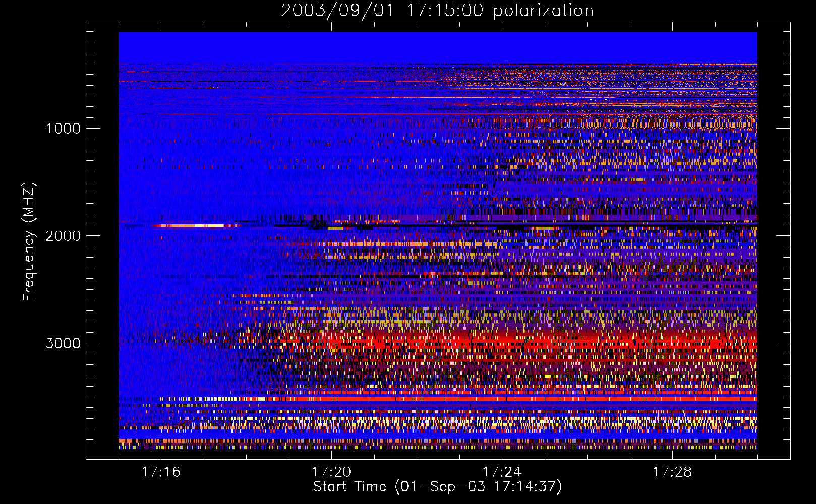The height and width of the screenshot is (504, 816).
Task: Click the solid blue band at the top of the spectrogram
Action: pos(438,48)
